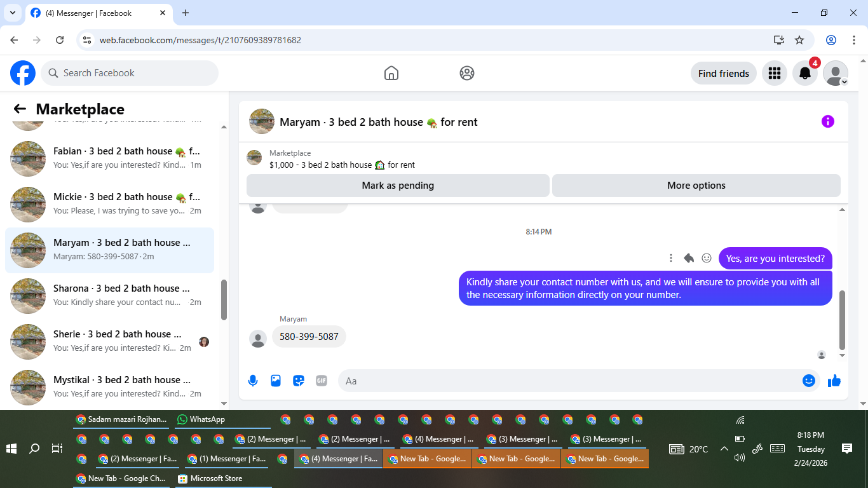Click phone number 580-399-5087 message
This screenshot has width=868, height=488.
point(309,336)
